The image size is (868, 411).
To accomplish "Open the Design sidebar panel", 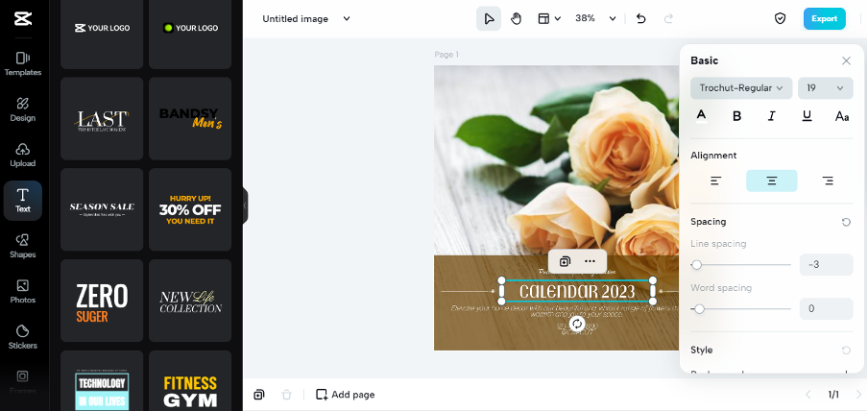I will coord(23,109).
